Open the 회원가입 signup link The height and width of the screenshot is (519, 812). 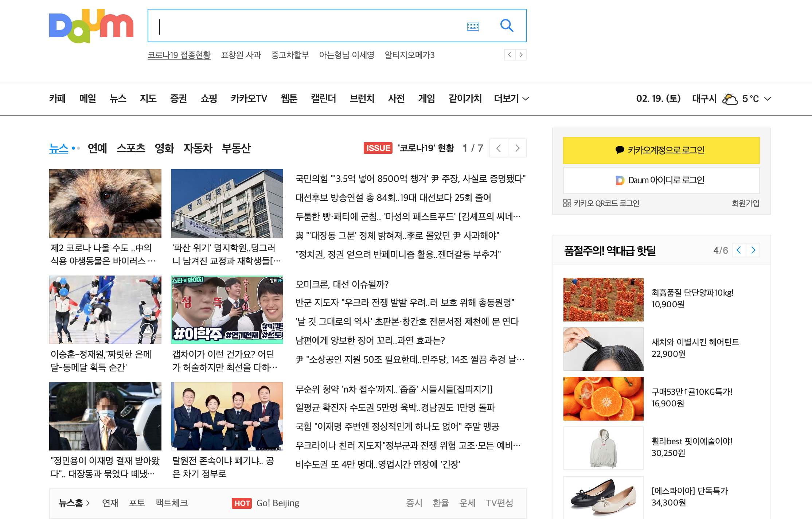click(746, 203)
